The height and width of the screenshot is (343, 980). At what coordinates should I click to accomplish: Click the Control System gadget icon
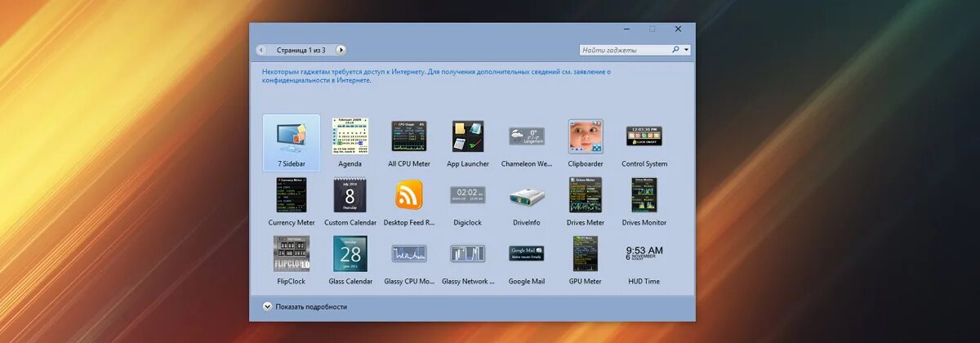(644, 136)
